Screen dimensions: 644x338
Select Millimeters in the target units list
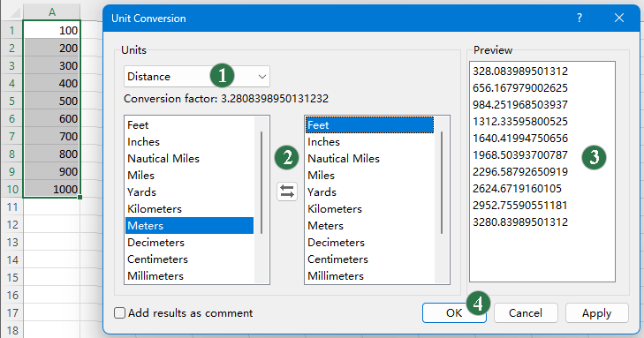[x=369, y=276]
